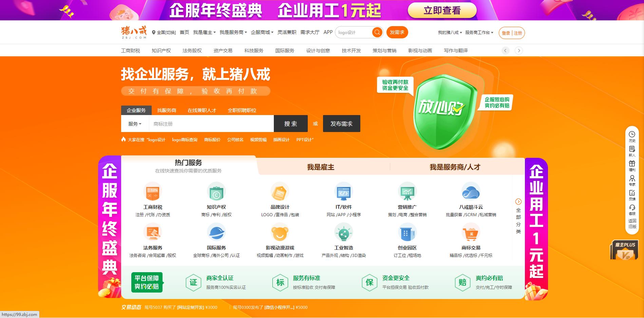Open the 我是雇主 dropdown menu
This screenshot has width=644, height=318.
point(203,32)
